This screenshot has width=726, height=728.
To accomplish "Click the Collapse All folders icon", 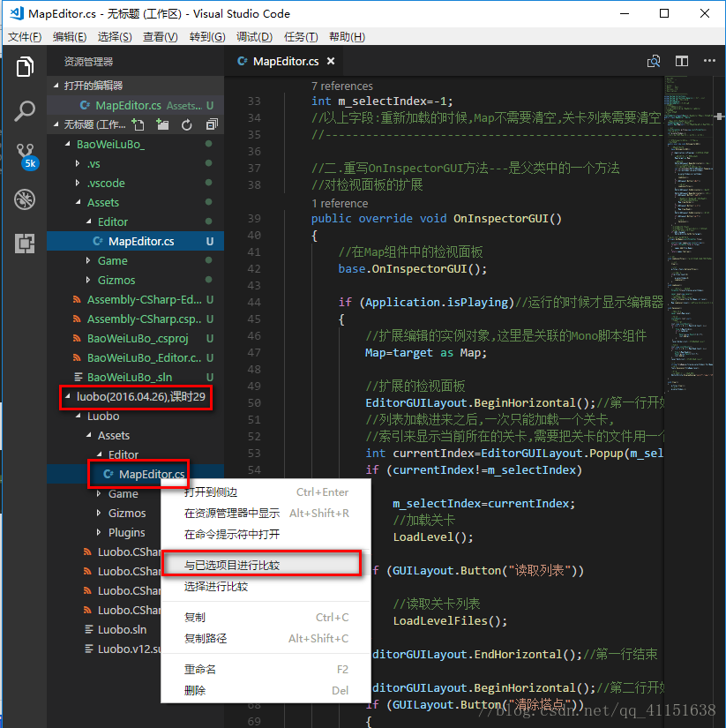I will point(212,124).
